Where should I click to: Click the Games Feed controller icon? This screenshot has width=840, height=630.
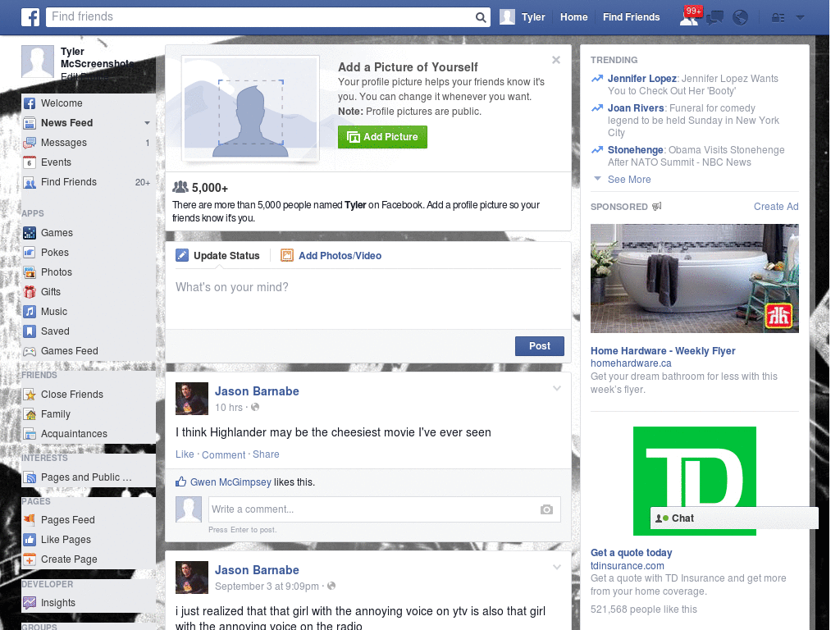30,351
